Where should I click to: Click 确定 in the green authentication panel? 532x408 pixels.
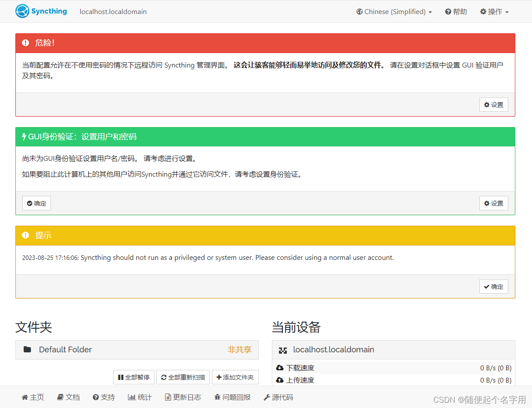coord(36,203)
